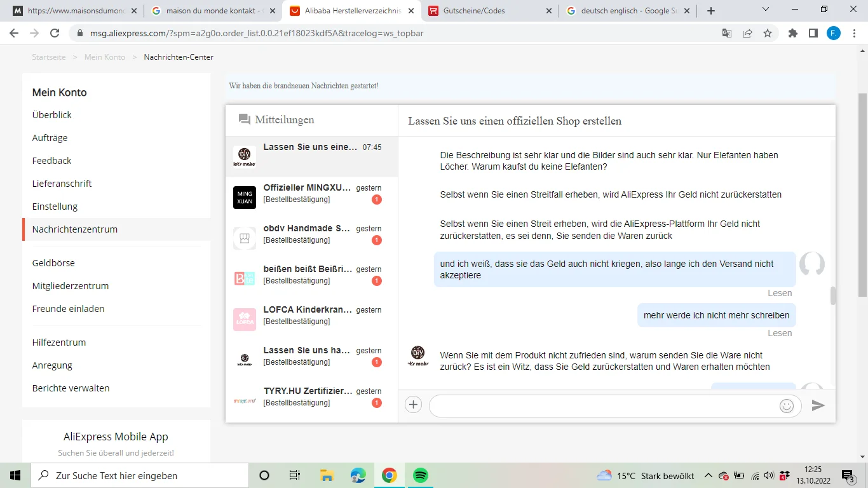
Task: Open Mitgliederzentrum in the sidebar
Action: [x=71, y=286]
